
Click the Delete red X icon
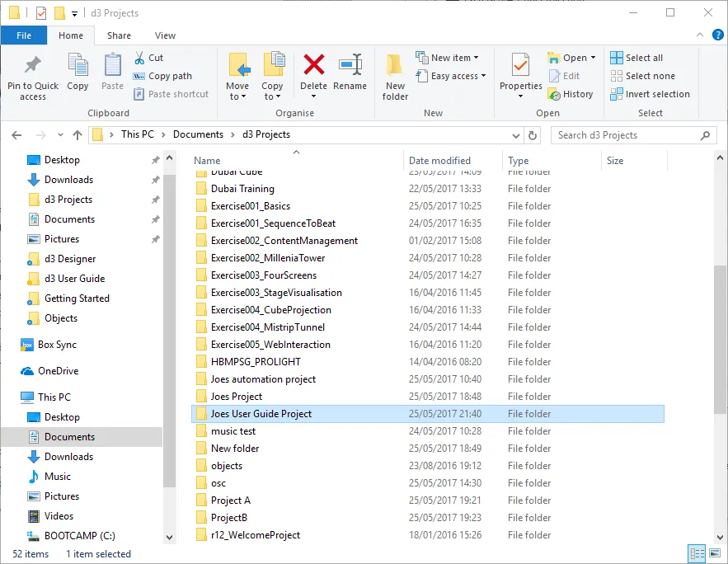313,66
